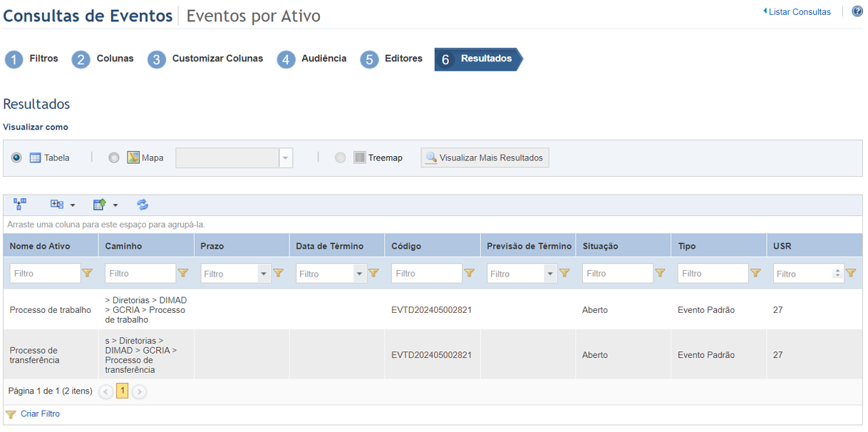Go to step 2 Colunas

point(103,59)
